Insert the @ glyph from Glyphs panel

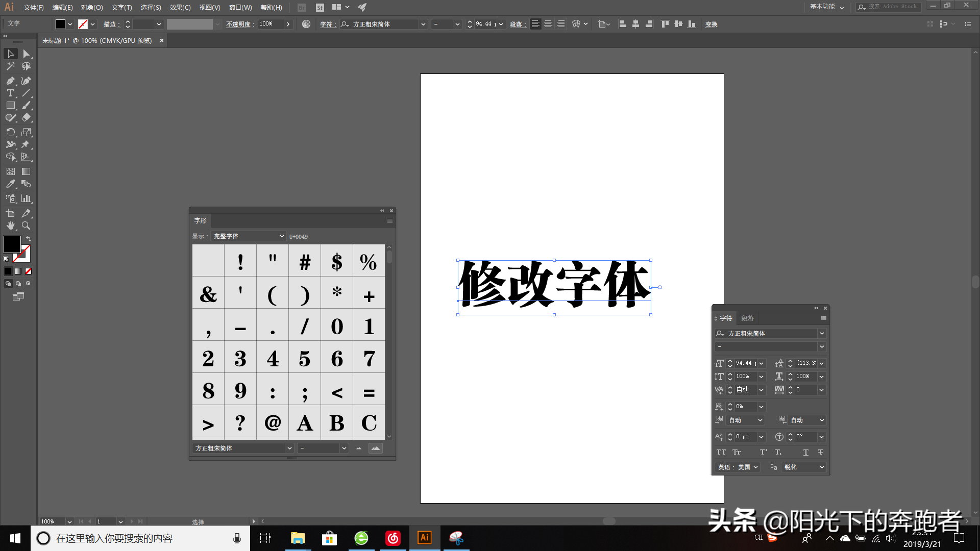[x=273, y=423]
